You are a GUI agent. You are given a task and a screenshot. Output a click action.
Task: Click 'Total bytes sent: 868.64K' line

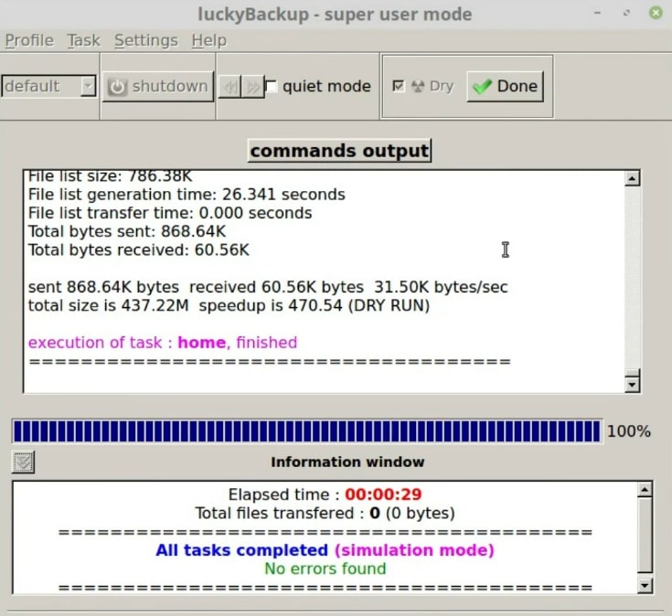pos(127,231)
